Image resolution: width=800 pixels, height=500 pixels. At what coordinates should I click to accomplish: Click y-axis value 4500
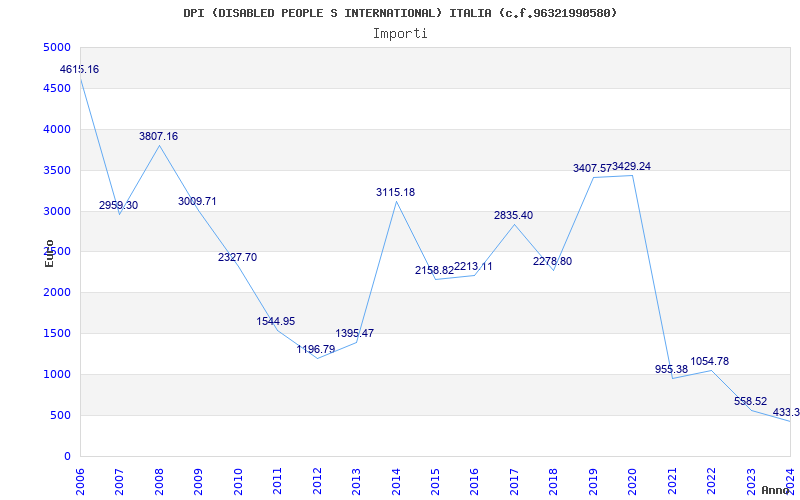tap(58, 88)
